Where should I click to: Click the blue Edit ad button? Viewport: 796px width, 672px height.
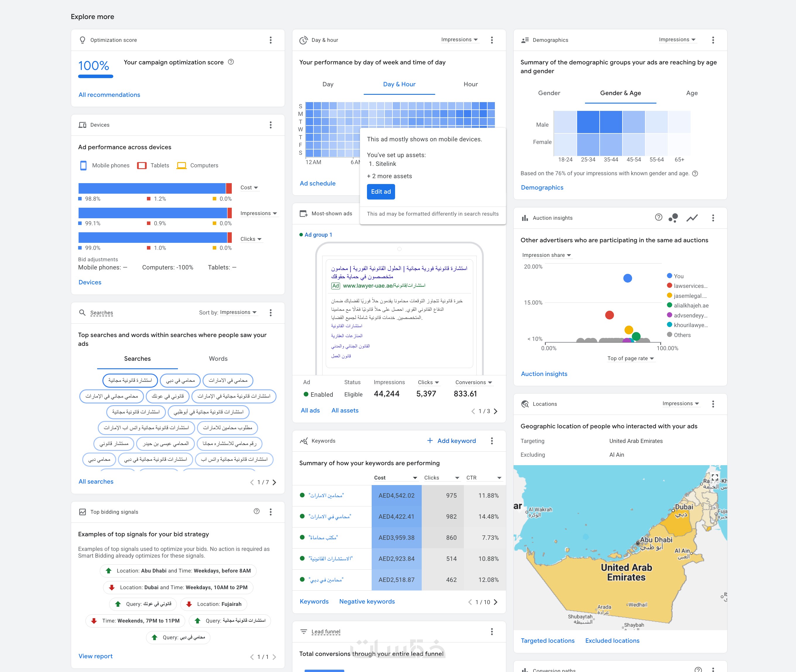[381, 192]
